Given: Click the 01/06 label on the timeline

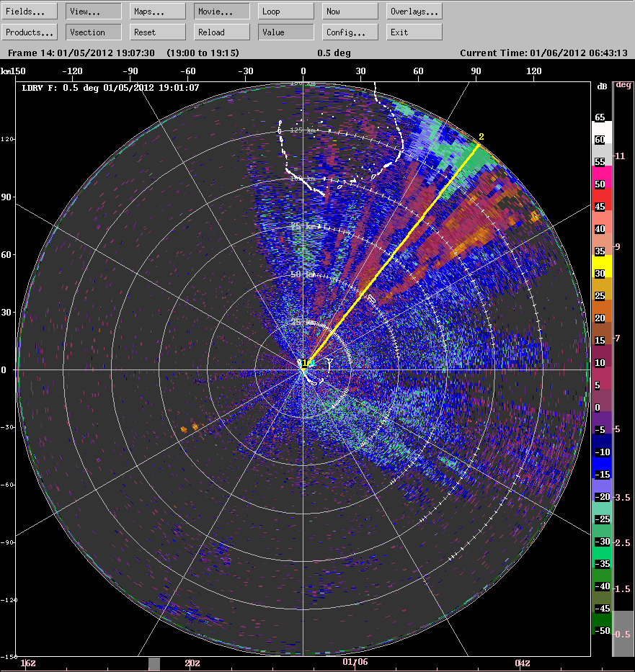Looking at the screenshot, I should pos(357,663).
